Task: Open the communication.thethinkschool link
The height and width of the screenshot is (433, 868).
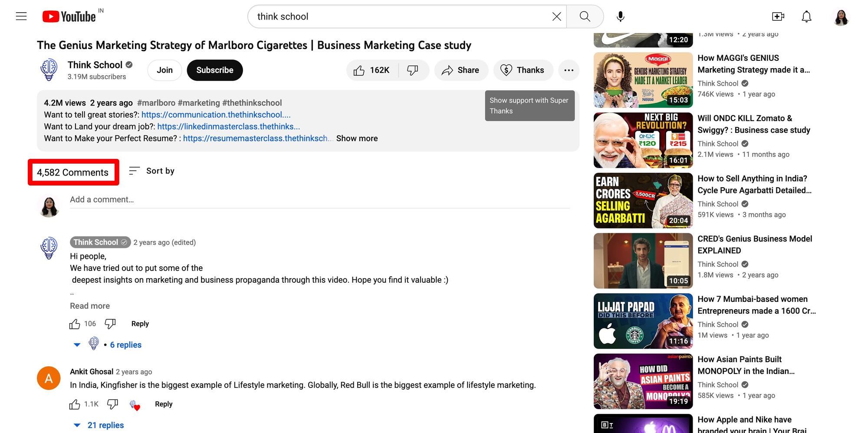Action: pos(216,115)
